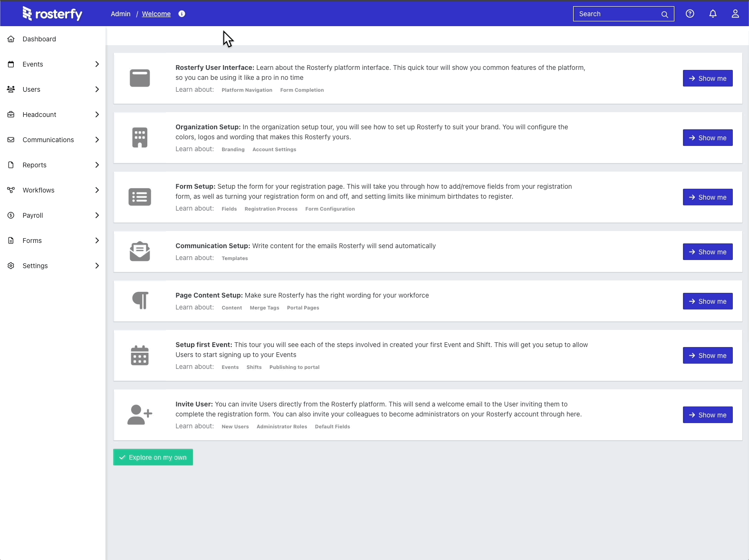Image resolution: width=749 pixels, height=560 pixels.
Task: Click the Rosterfy logo
Action: pyautogui.click(x=52, y=14)
